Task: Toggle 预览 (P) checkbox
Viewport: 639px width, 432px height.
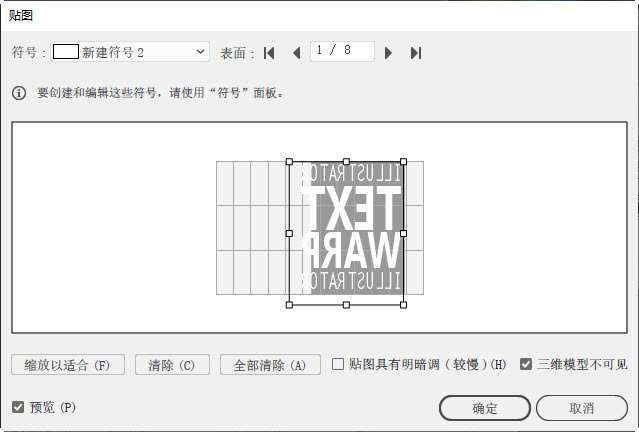Action: click(x=18, y=407)
